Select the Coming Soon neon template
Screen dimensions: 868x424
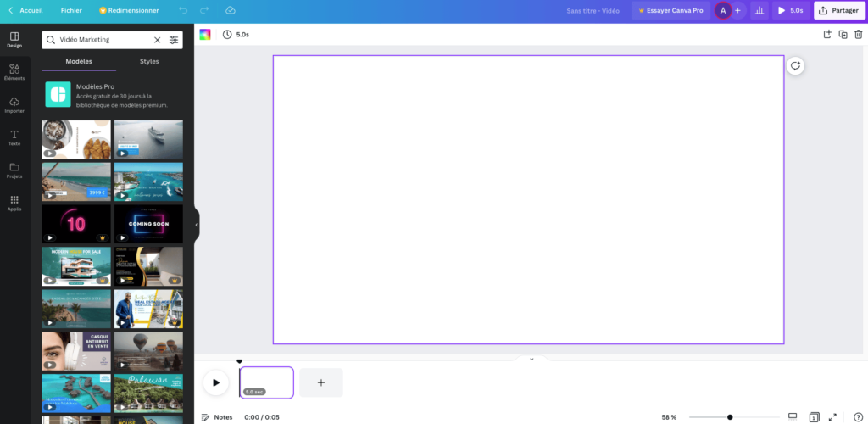(x=148, y=224)
